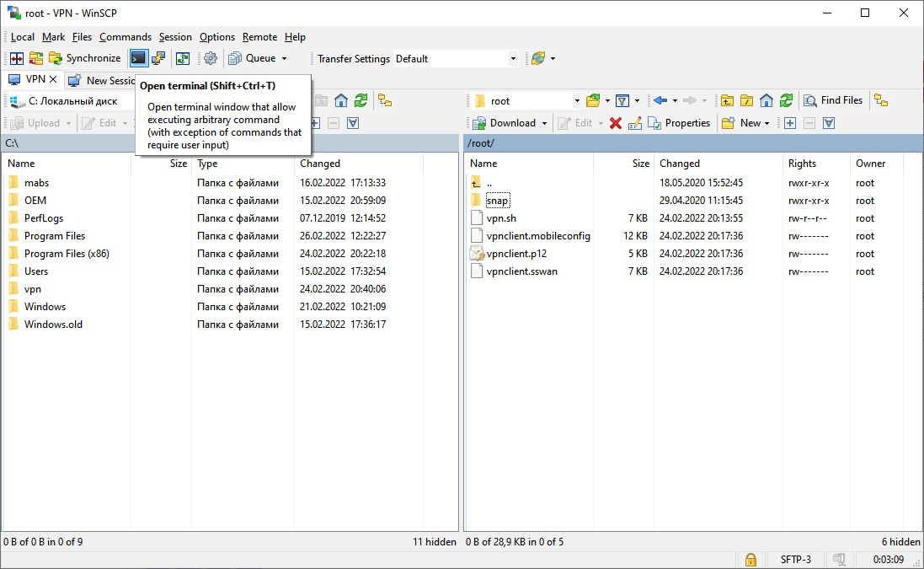924x569 pixels.
Task: Expand the New dropdown arrow
Action: (766, 123)
